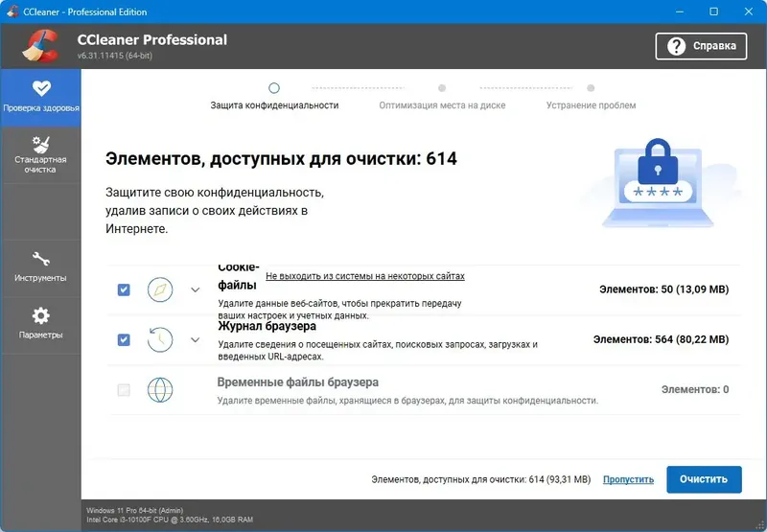767x532 pixels.
Task: Click the Временные файлы браузера title
Action: [x=298, y=382]
